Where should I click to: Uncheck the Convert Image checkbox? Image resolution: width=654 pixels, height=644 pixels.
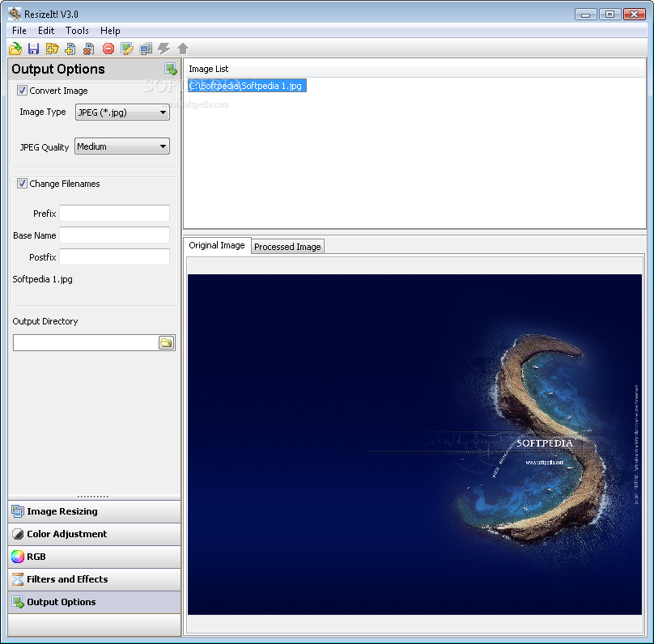point(22,91)
